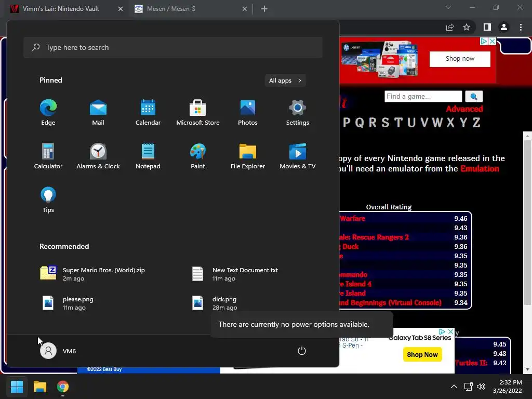
Task: Click Shop Now in Galaxy Tab ad
Action: coord(422,354)
